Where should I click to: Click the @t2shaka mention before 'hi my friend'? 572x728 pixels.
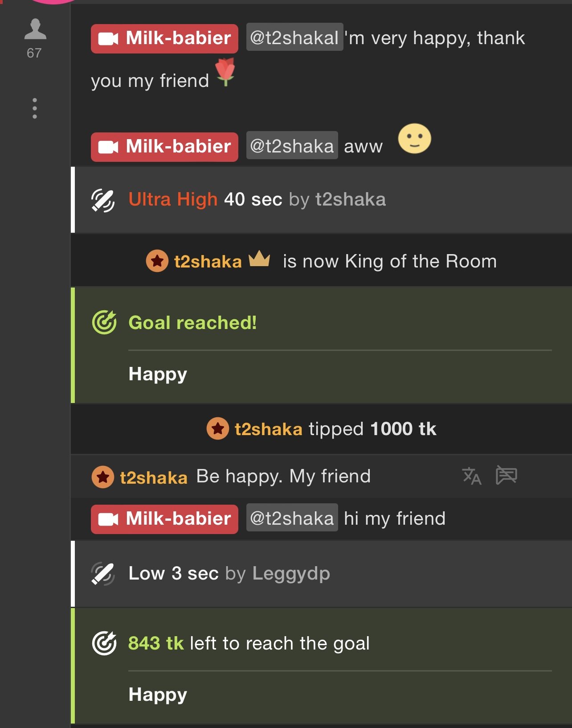point(292,518)
